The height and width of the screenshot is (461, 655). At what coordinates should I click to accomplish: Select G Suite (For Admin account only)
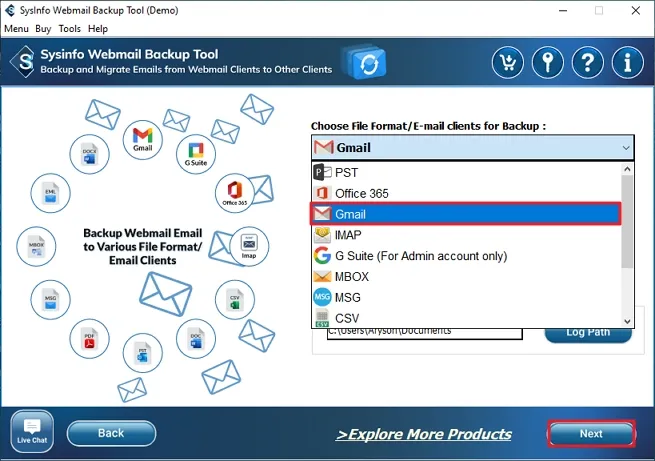[467, 256]
